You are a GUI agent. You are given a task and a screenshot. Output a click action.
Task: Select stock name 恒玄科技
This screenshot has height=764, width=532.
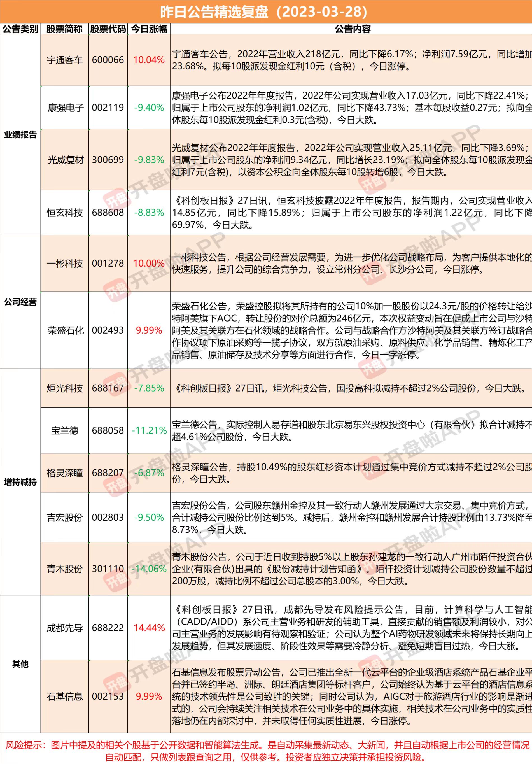pyautogui.click(x=65, y=212)
